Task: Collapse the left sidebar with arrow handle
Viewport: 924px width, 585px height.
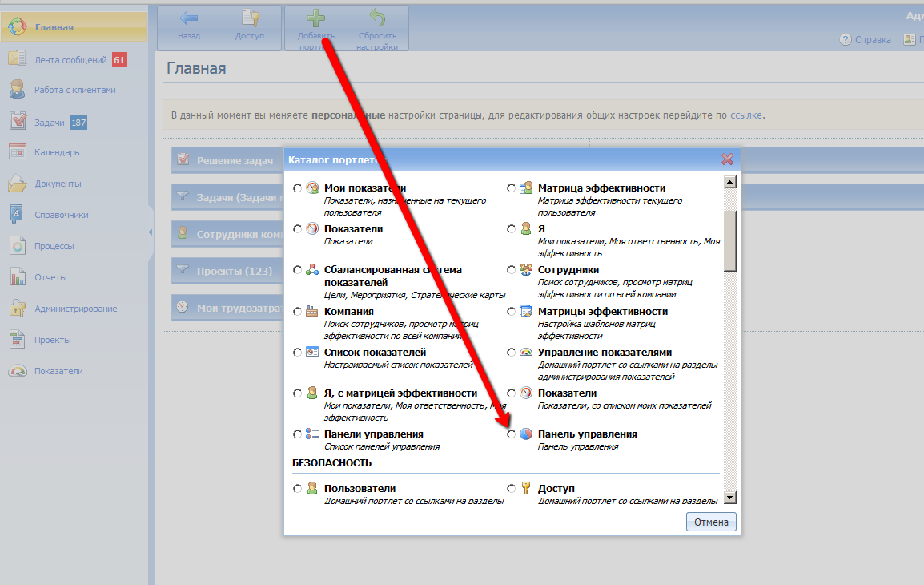Action: click(x=151, y=232)
